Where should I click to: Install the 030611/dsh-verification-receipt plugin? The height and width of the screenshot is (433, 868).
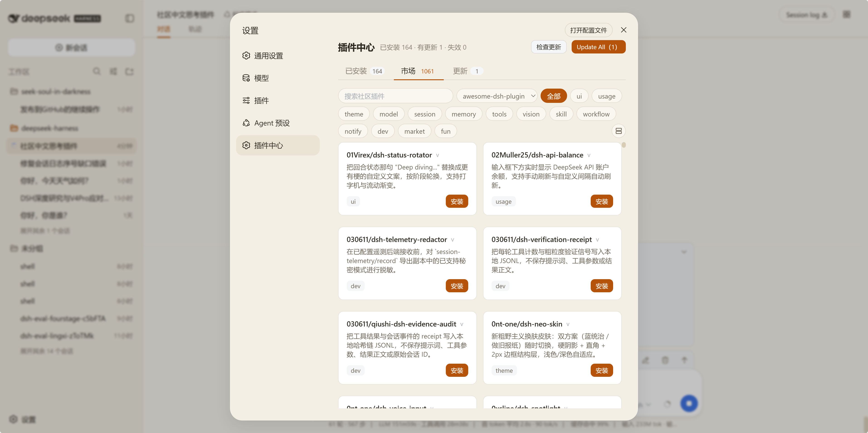602,286
